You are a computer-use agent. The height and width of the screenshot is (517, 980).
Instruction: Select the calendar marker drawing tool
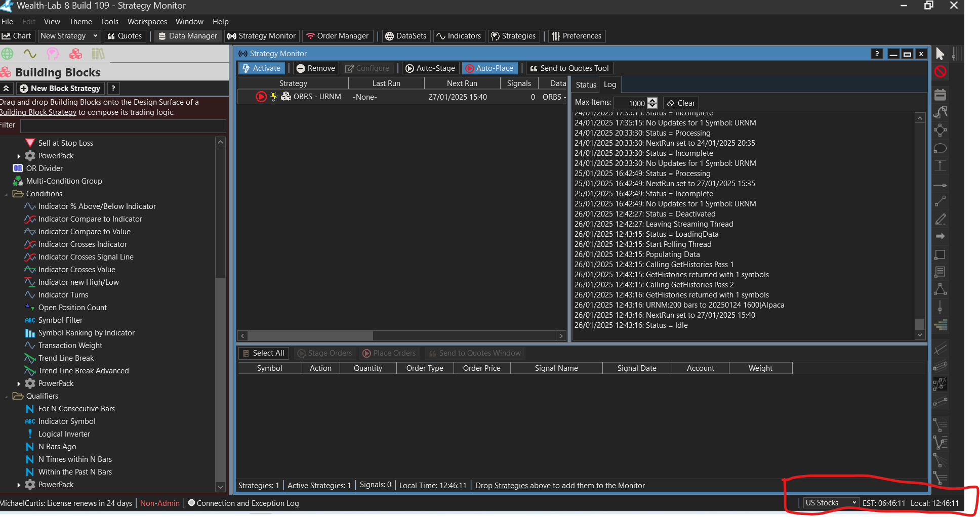click(940, 95)
